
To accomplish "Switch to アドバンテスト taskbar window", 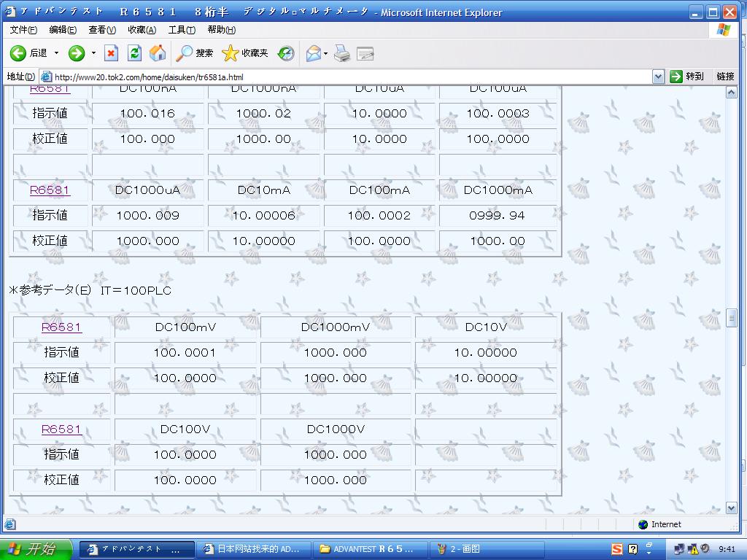I will tap(136, 549).
